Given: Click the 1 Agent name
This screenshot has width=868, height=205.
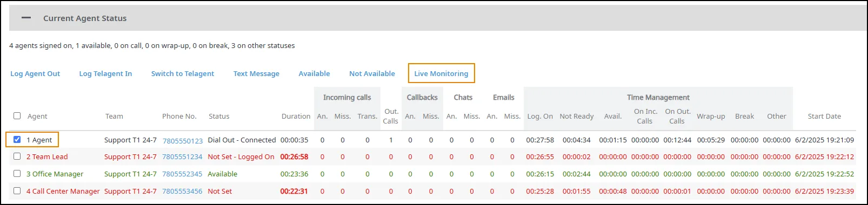Looking at the screenshot, I should pyautogui.click(x=39, y=140).
